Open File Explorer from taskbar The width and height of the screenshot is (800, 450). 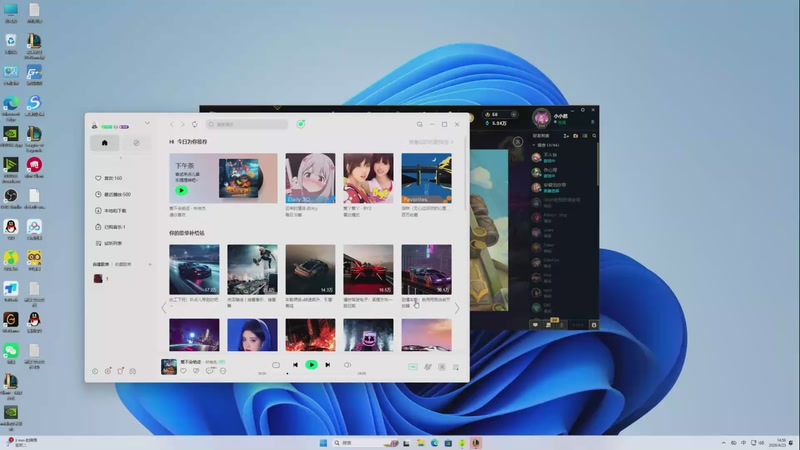[420, 443]
